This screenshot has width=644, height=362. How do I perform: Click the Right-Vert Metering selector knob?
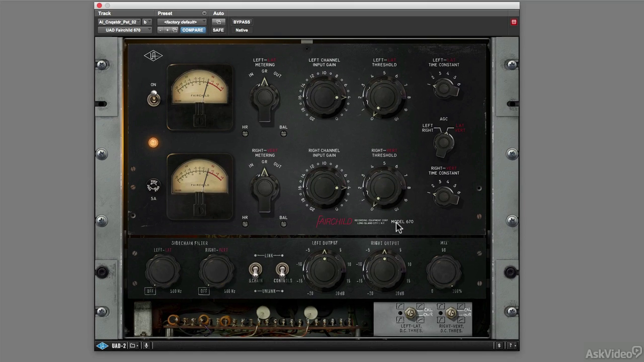[265, 189]
